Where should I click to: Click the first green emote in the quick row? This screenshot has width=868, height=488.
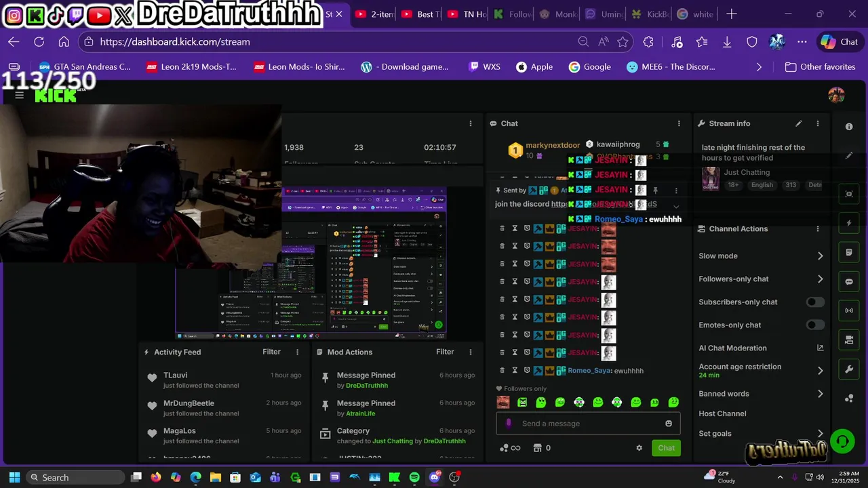(x=522, y=403)
